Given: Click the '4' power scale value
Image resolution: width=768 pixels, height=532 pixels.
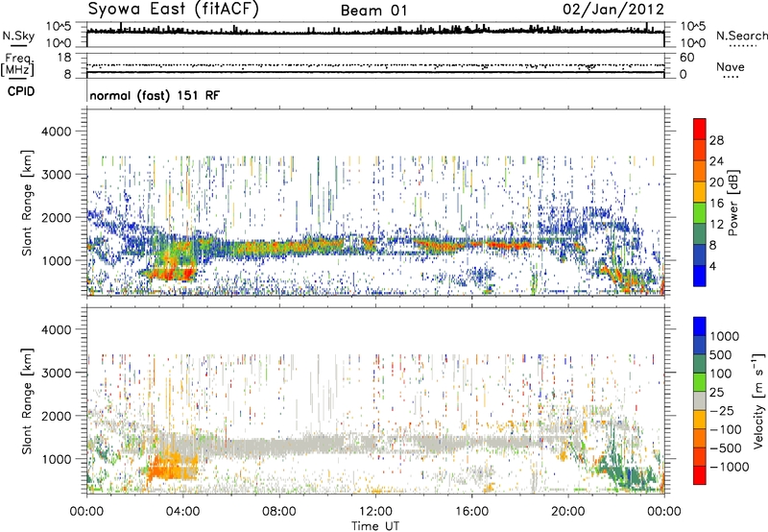Looking at the screenshot, I should click(x=712, y=266).
